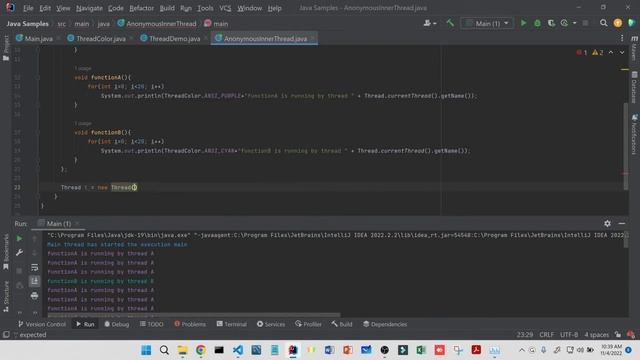Open the user account dropdown in toolbar
Viewport: 640px width, 360px height.
pos(430,23)
